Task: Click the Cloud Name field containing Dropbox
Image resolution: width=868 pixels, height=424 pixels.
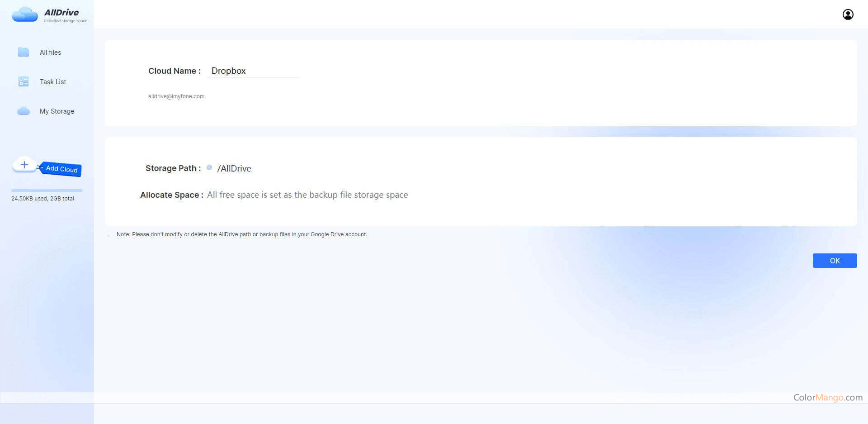Action: click(x=252, y=71)
